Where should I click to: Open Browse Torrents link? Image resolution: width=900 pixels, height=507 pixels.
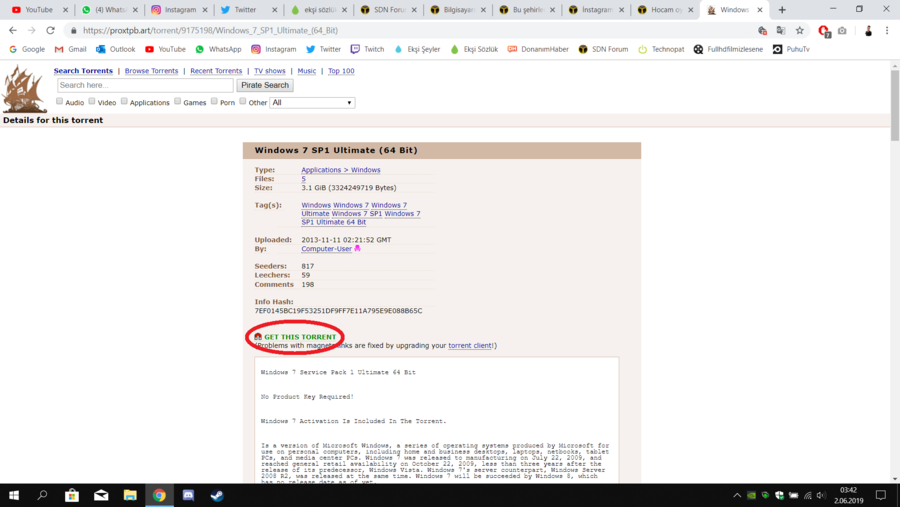[152, 71]
